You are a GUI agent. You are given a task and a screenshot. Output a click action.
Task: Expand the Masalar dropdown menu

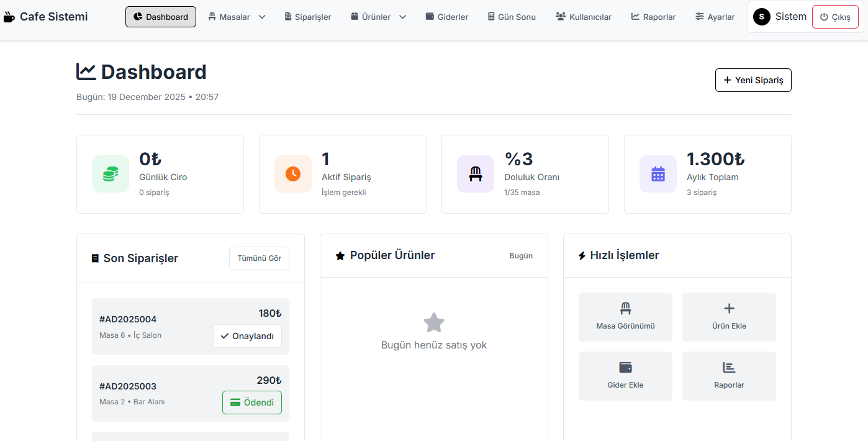tap(237, 17)
